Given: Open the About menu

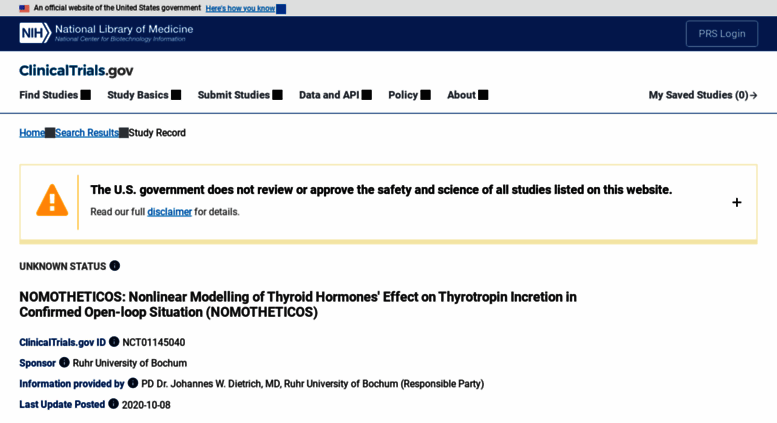Looking at the screenshot, I should 468,95.
